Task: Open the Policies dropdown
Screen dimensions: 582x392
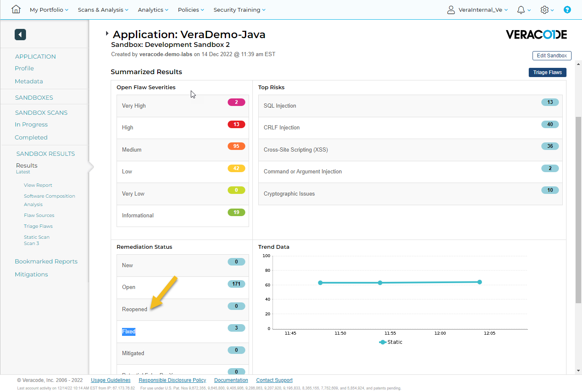Action: [x=191, y=10]
